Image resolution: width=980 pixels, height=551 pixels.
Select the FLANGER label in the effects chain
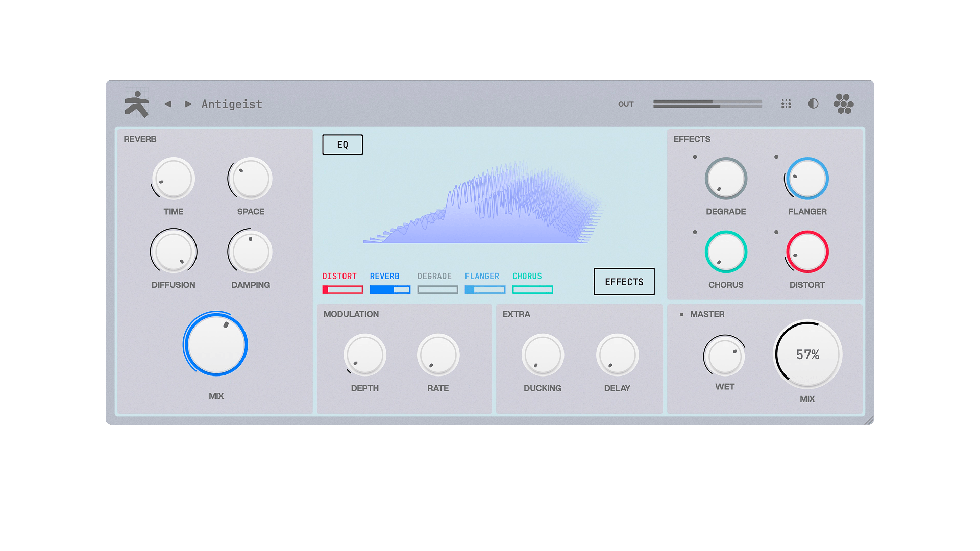482,276
